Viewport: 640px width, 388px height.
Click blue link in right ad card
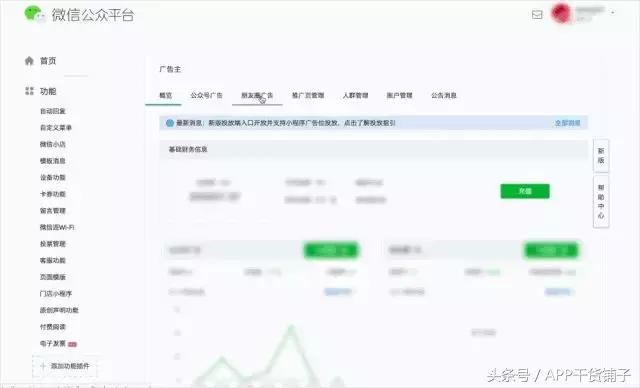(x=558, y=291)
